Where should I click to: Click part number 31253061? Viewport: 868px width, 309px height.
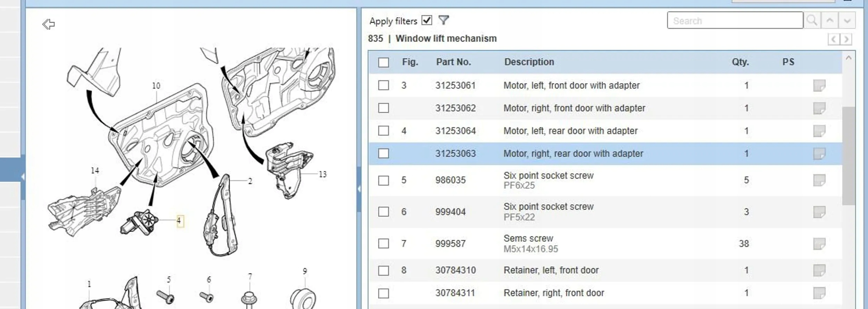(456, 86)
